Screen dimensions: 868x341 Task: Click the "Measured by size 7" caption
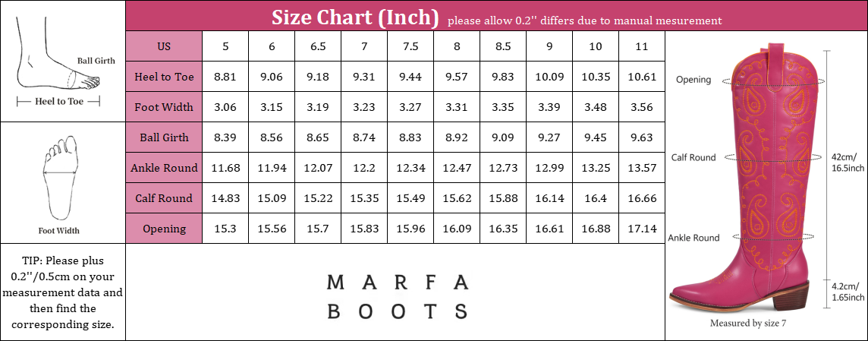point(747,323)
